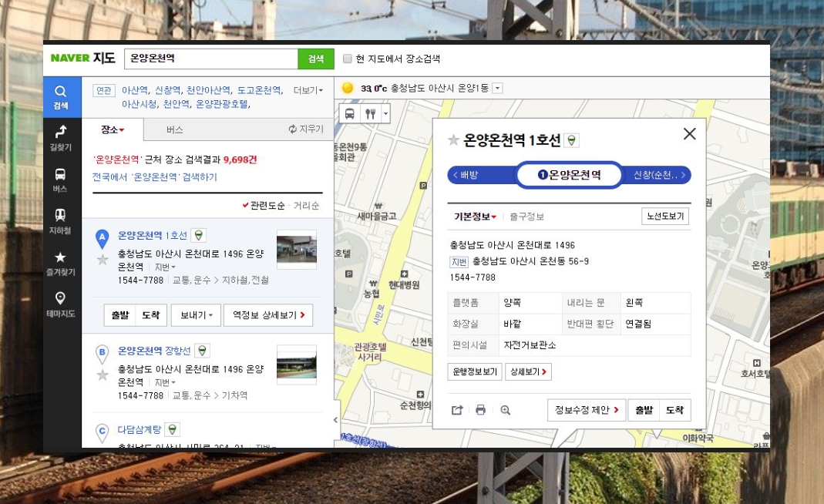Click marker C for 다담삼계탕 result
The width and height of the screenshot is (824, 504).
[102, 432]
